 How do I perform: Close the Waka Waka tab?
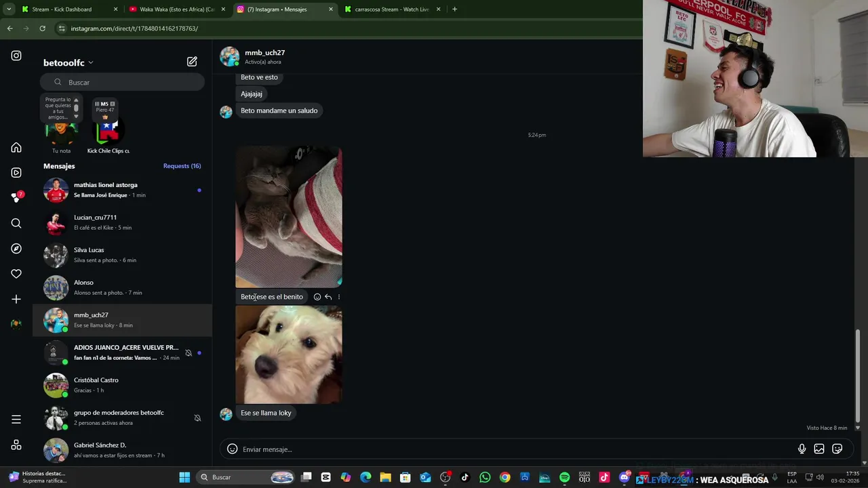[x=223, y=9]
